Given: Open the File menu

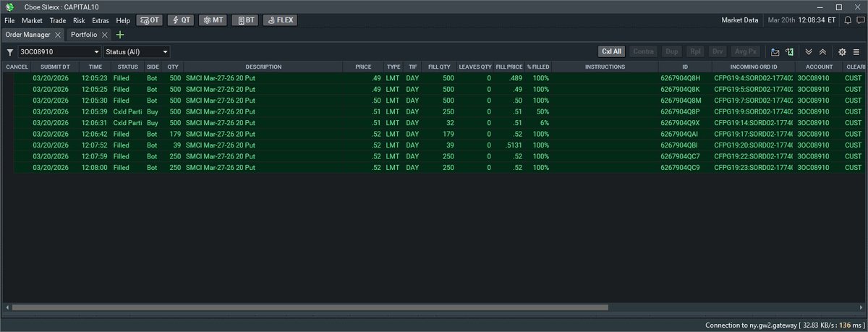Looking at the screenshot, I should (x=9, y=20).
